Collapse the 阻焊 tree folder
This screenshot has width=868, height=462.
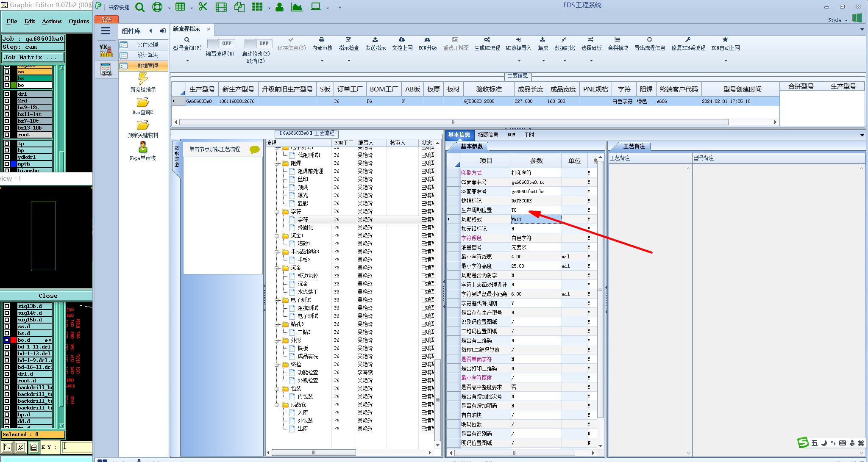point(277,163)
